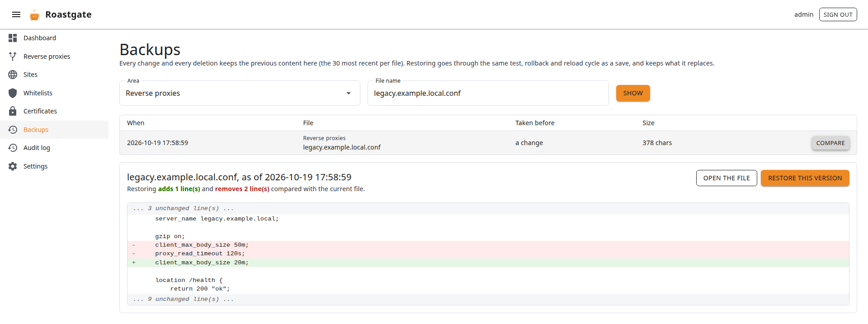The height and width of the screenshot is (324, 868).
Task: Go to Settings in the sidebar
Action: tap(54, 166)
